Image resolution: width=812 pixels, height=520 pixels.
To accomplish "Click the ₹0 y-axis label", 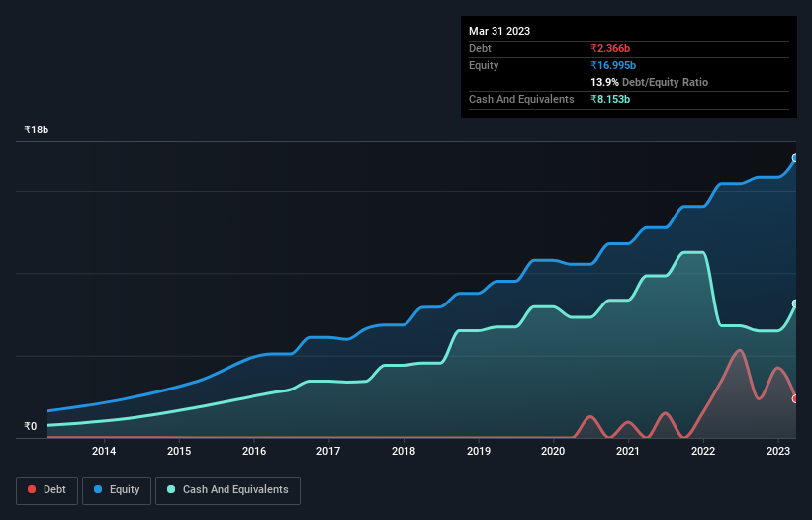I will click(31, 426).
